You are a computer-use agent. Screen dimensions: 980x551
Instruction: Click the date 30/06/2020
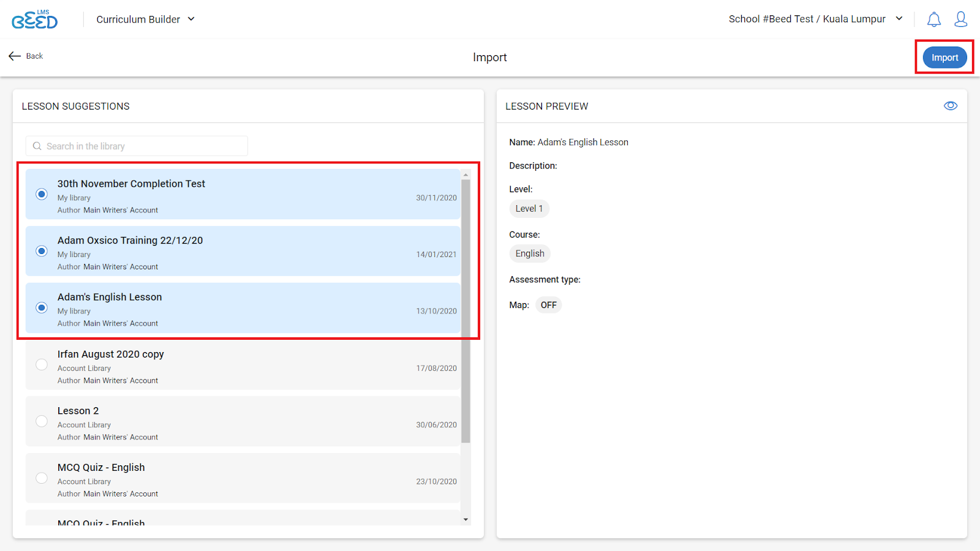click(436, 425)
